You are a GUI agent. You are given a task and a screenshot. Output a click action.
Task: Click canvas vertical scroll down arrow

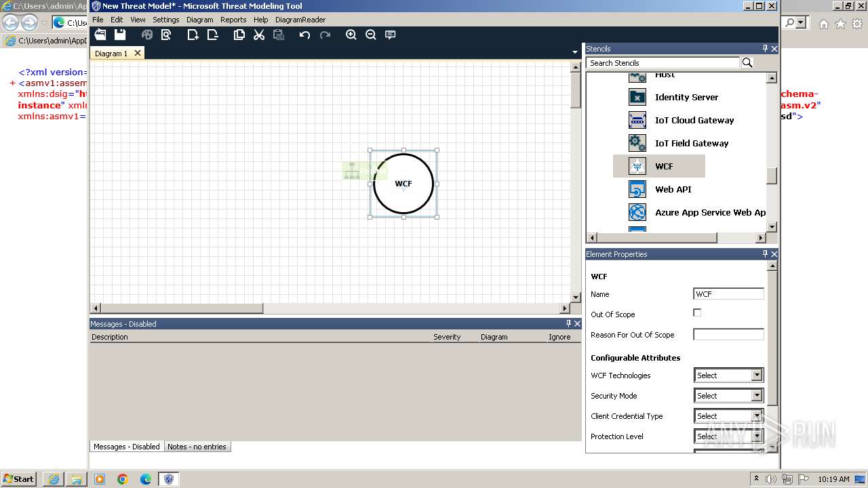coord(576,297)
